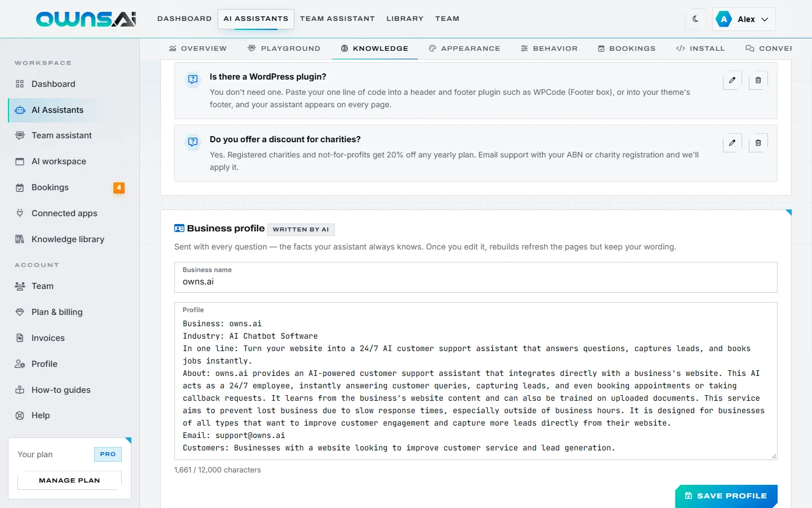The height and width of the screenshot is (508, 812).
Task: Click the Team people icon in sidebar
Action: pos(20,286)
